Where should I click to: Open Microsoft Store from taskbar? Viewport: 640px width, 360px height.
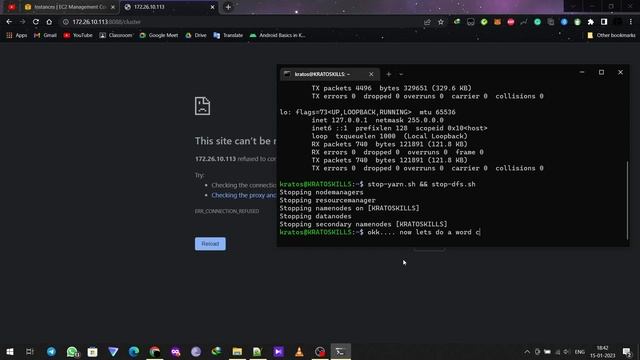tap(93, 351)
